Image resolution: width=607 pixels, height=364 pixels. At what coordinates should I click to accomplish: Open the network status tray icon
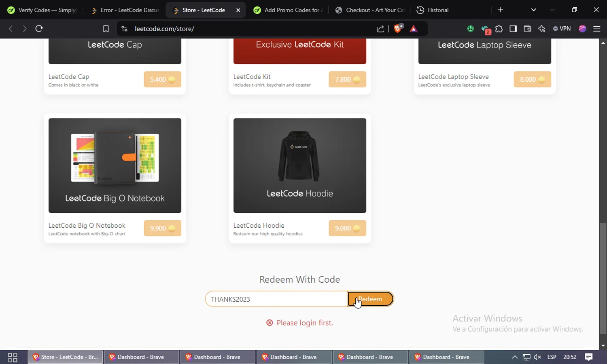[526, 357]
